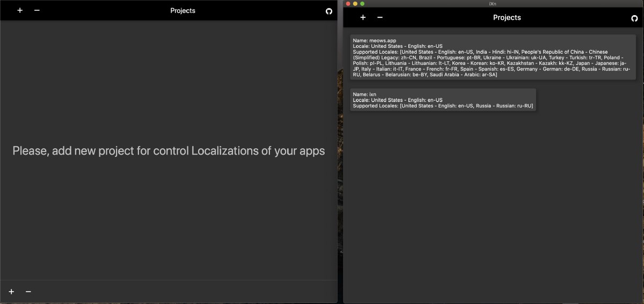Select the ixn project card
The height and width of the screenshot is (304, 644).
[x=443, y=99]
